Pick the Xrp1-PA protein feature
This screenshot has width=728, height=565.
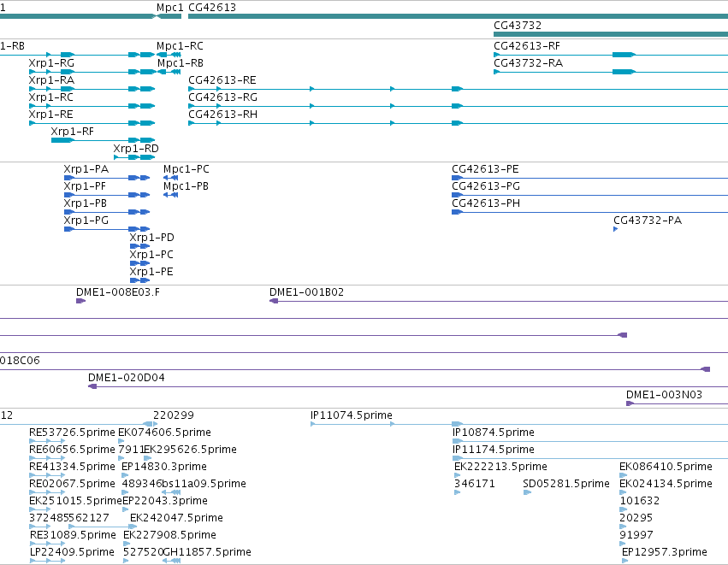(x=86, y=169)
